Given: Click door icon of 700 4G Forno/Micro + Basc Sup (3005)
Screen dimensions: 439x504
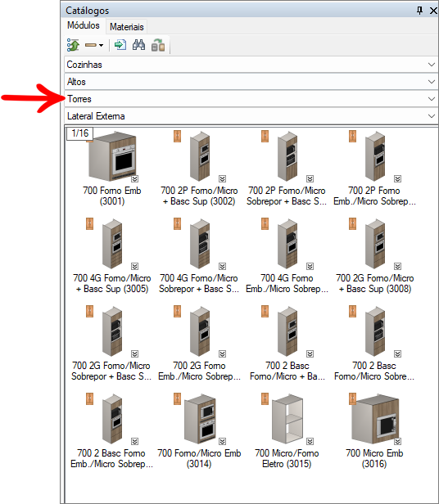Looking at the screenshot, I should tap(90, 223).
